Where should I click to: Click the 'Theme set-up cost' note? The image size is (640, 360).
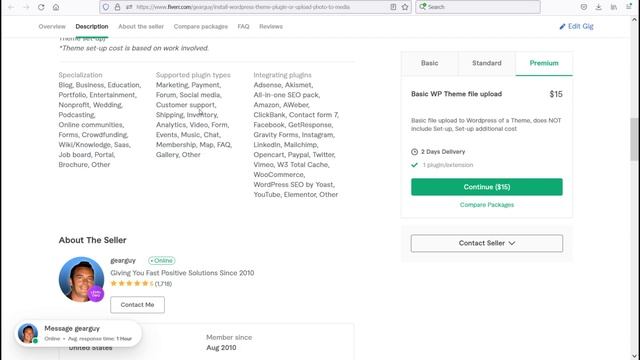[133, 48]
